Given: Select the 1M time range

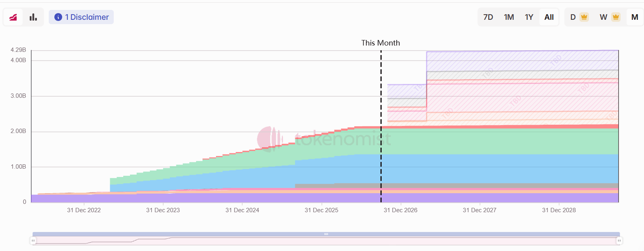Looking at the screenshot, I should pyautogui.click(x=509, y=17).
